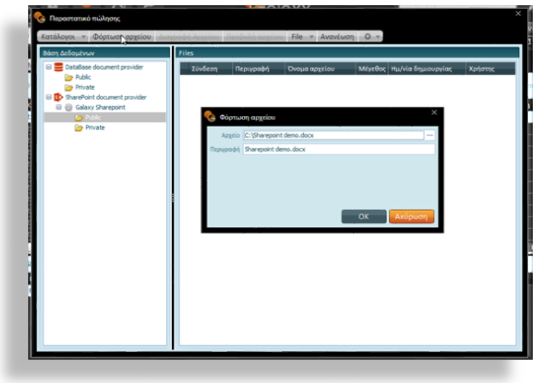Cancel with the Ακύρωση button

(411, 217)
